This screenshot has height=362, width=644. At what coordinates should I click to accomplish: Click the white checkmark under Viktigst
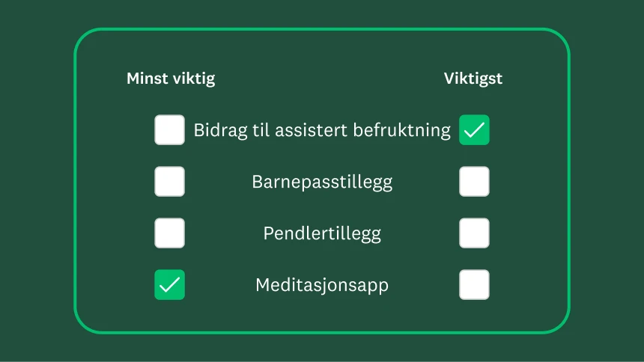[x=474, y=131]
